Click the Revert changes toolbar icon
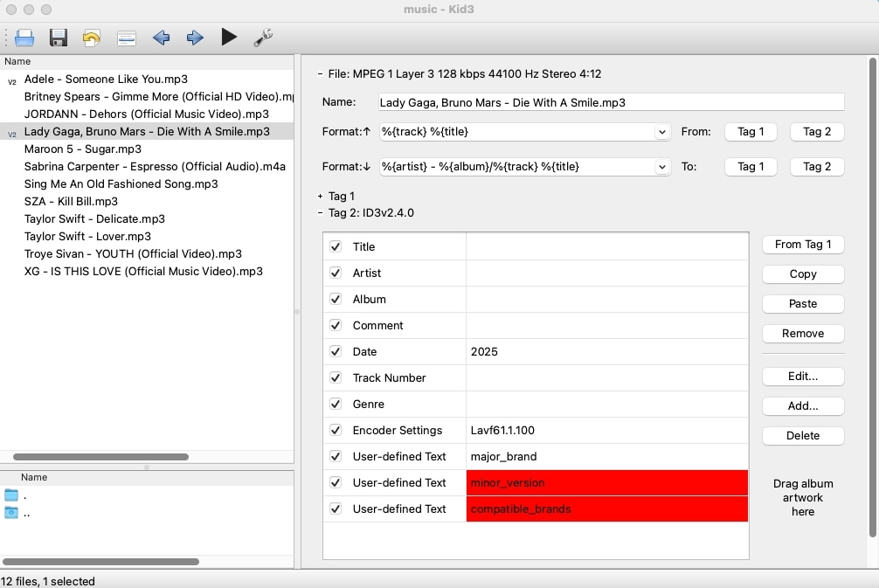879x588 pixels. point(92,38)
